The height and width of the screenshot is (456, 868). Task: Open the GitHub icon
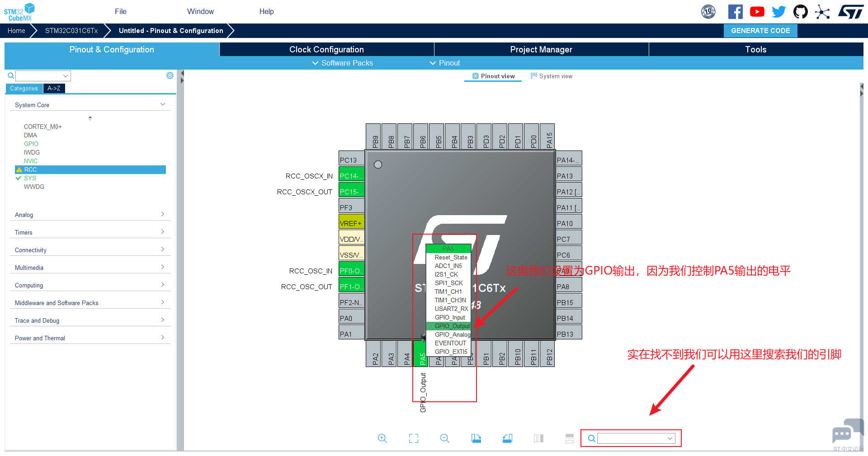(x=801, y=12)
